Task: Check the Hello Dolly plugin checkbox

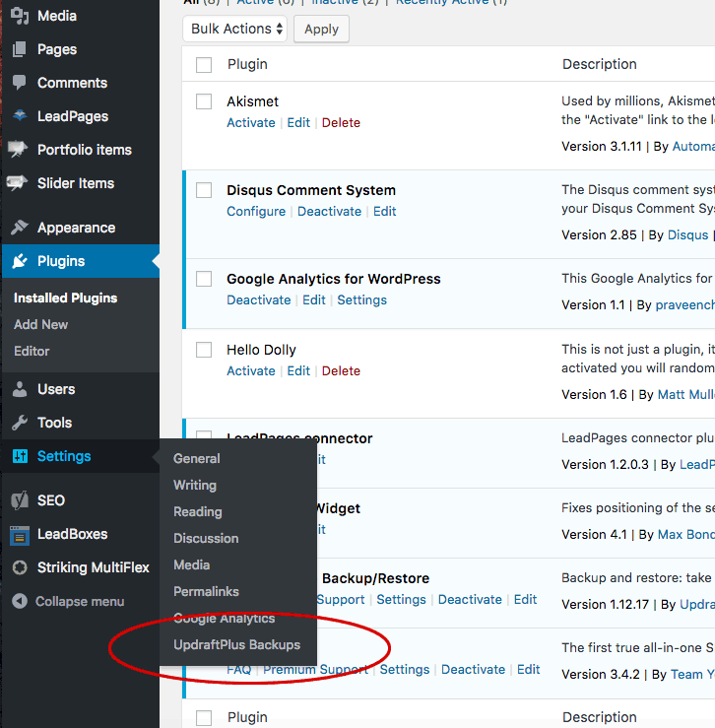Action: 204,350
